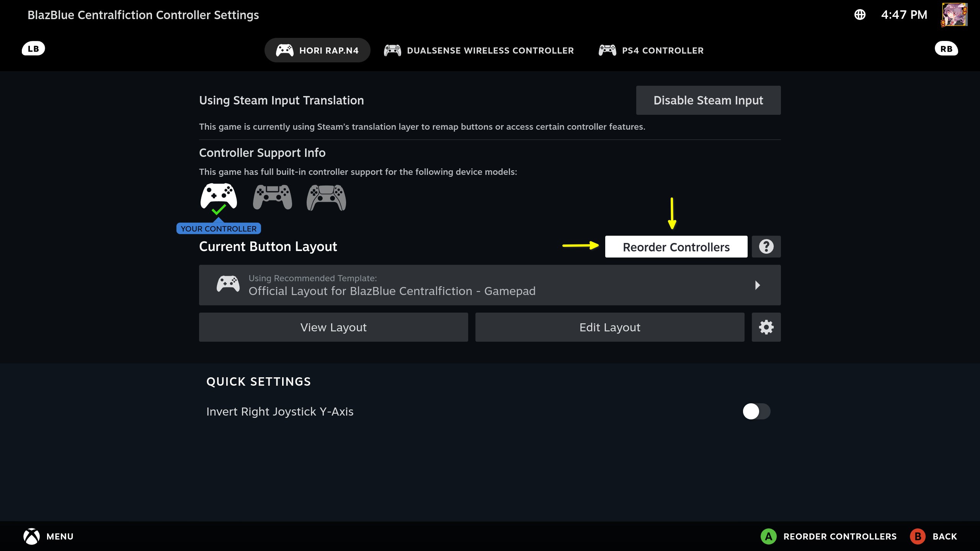Image resolution: width=980 pixels, height=551 pixels.
Task: Click Xbox Menu icon in footer
Action: [32, 536]
